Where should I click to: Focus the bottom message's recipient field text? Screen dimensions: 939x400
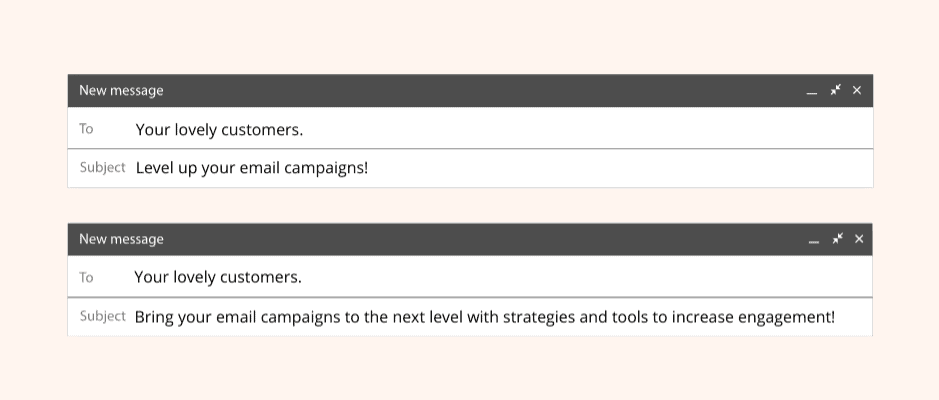point(218,277)
